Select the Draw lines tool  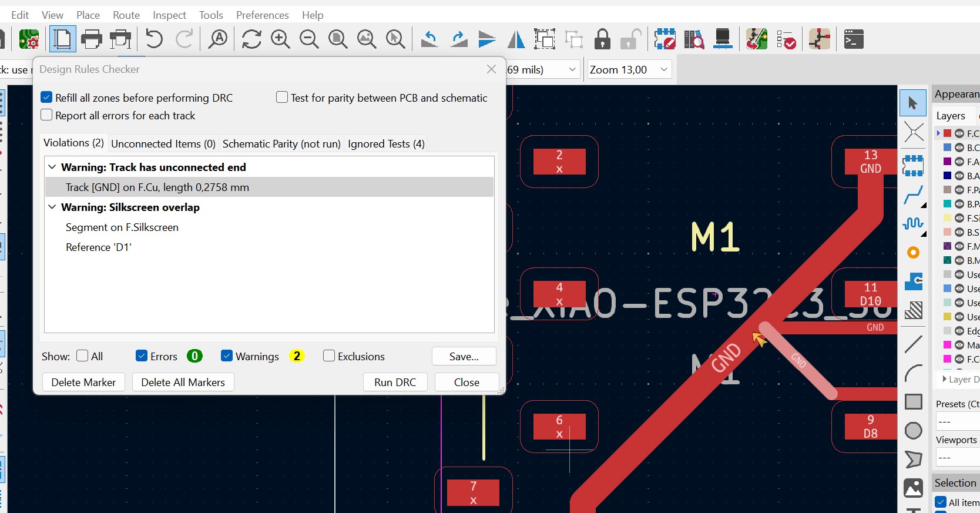coord(913,344)
